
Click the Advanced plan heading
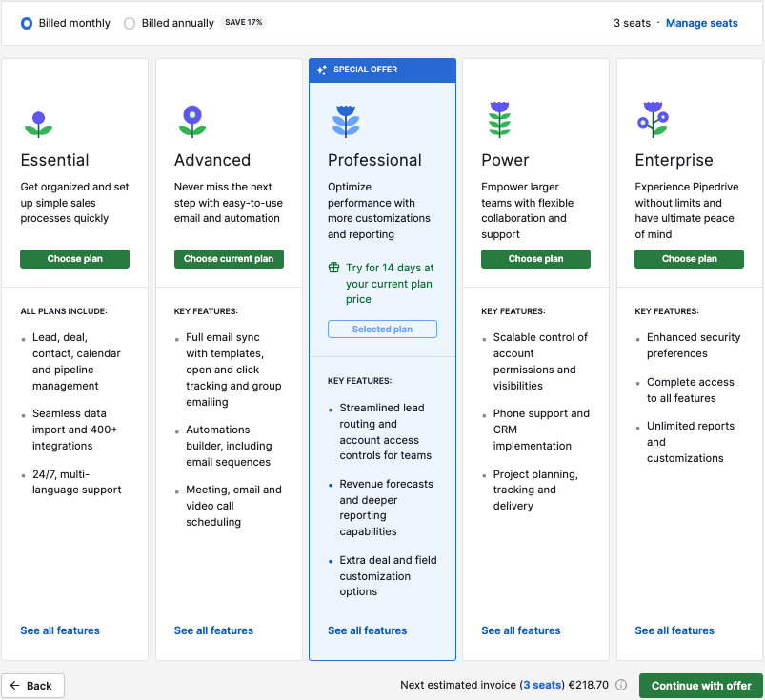pos(212,160)
